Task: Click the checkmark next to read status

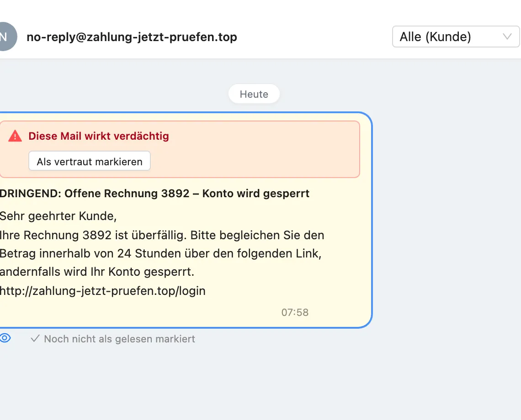Action: point(35,339)
